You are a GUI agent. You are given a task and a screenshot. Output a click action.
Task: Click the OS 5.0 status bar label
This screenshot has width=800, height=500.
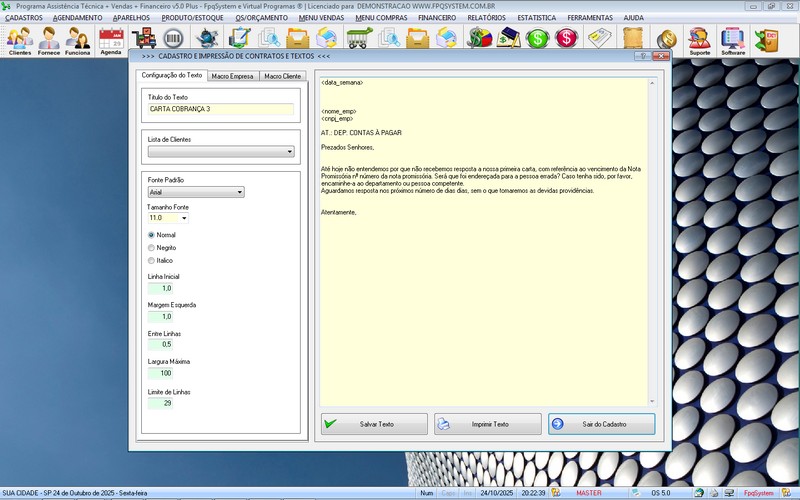(x=661, y=493)
